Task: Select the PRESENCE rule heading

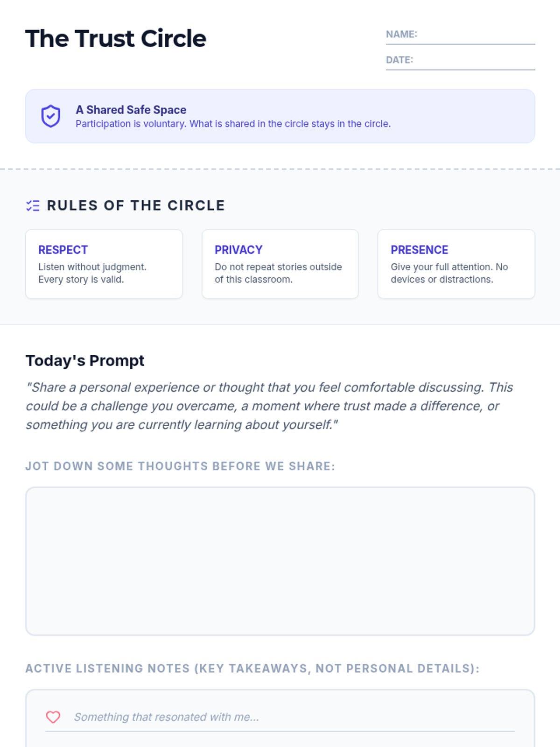Action: pyautogui.click(x=420, y=250)
